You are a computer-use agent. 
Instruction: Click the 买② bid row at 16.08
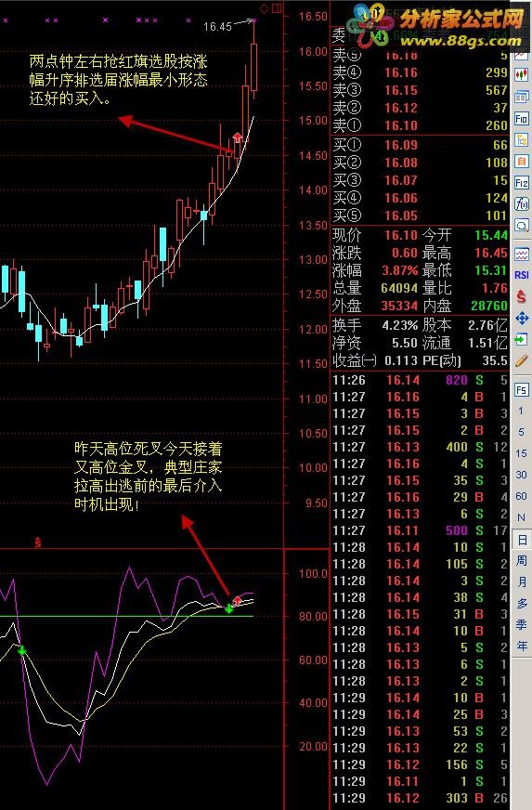[x=420, y=163]
